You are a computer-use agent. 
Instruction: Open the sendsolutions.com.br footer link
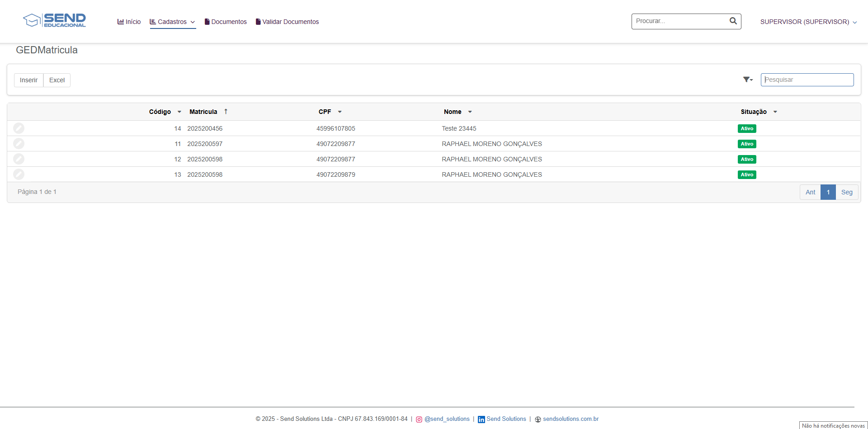coord(571,419)
